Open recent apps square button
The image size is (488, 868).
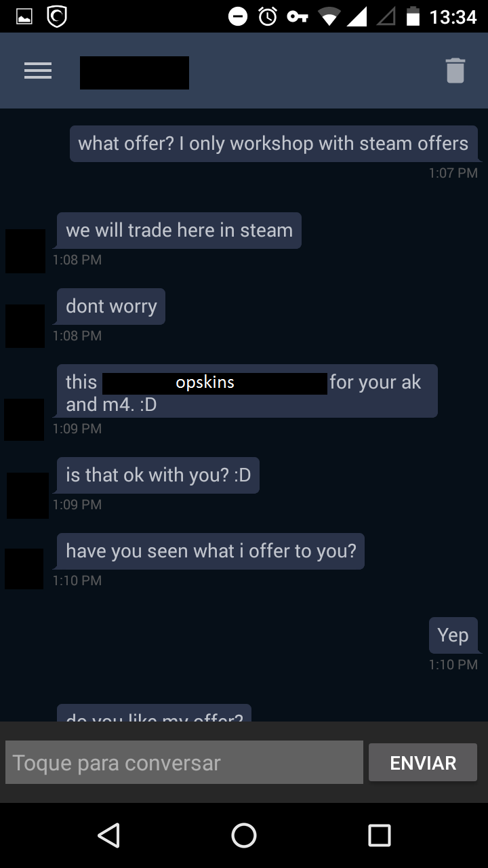380,835
